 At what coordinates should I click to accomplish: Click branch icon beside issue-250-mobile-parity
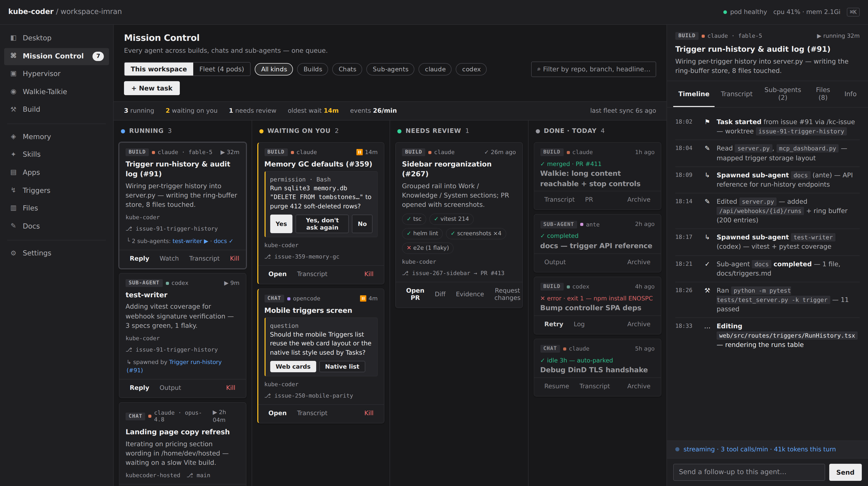tap(268, 396)
